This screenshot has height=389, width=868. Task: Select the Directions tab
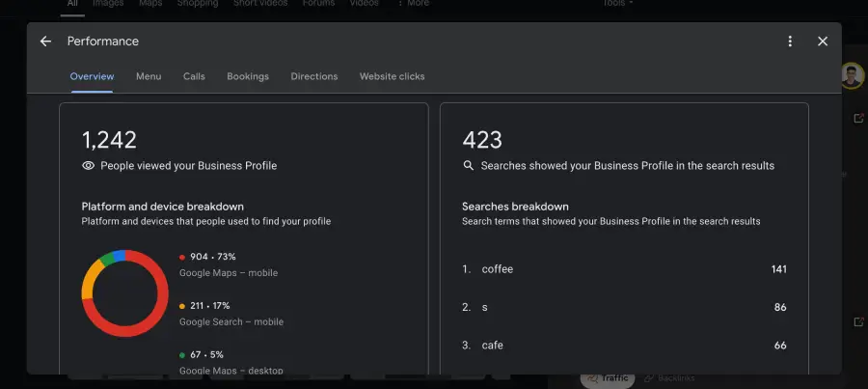point(313,76)
